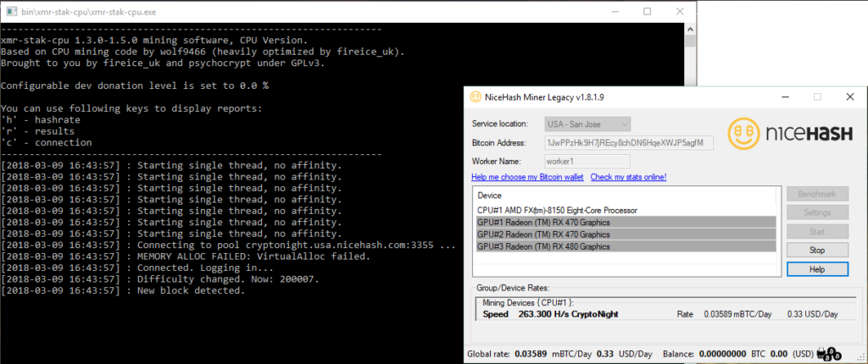Minimize the xmr-stak-cpu console window

point(615,11)
